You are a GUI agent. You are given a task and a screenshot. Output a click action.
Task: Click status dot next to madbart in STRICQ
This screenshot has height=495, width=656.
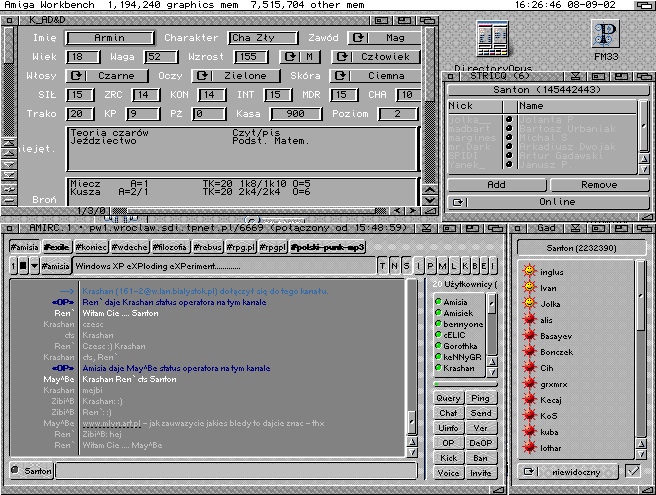[x=509, y=128]
